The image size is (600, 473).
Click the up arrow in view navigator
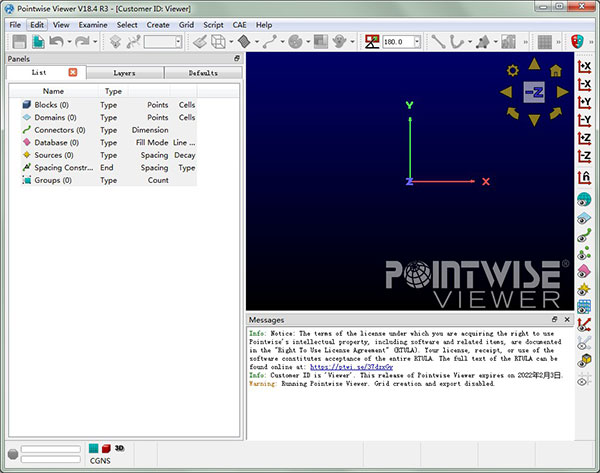tap(534, 62)
